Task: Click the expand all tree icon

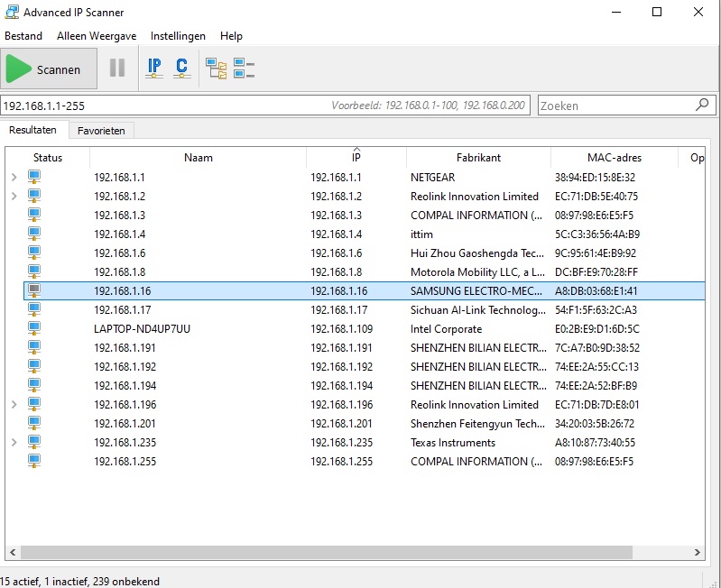Action: [x=216, y=68]
